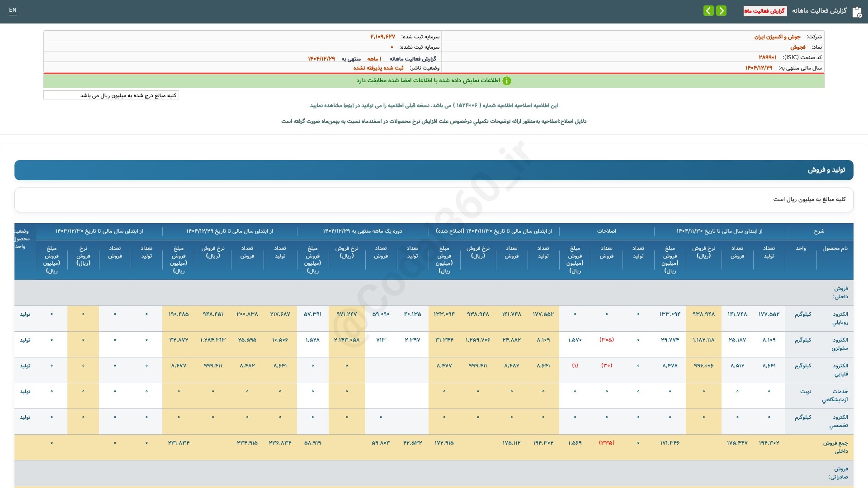Image resolution: width=868 pixels, height=488 pixels.
Task: Click sales rate cell ۹۷۱,۲۴۷
Action: (347, 314)
